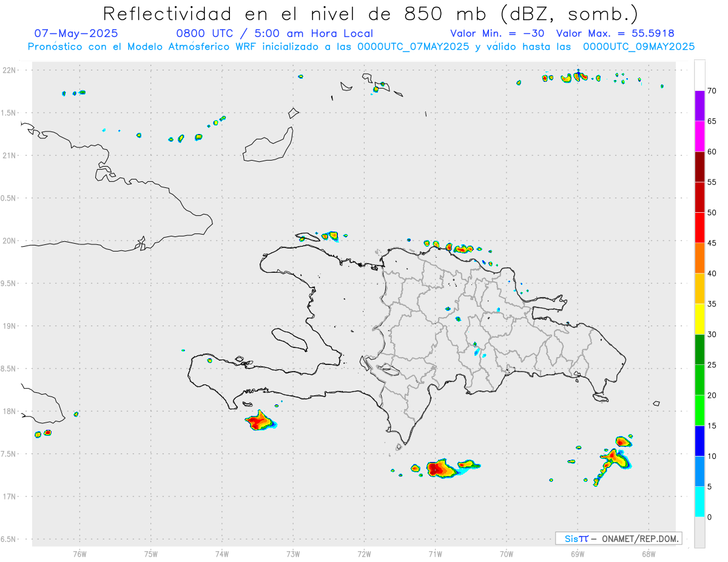
Task: Click the 70W longitude axis label
Action: tap(506, 554)
